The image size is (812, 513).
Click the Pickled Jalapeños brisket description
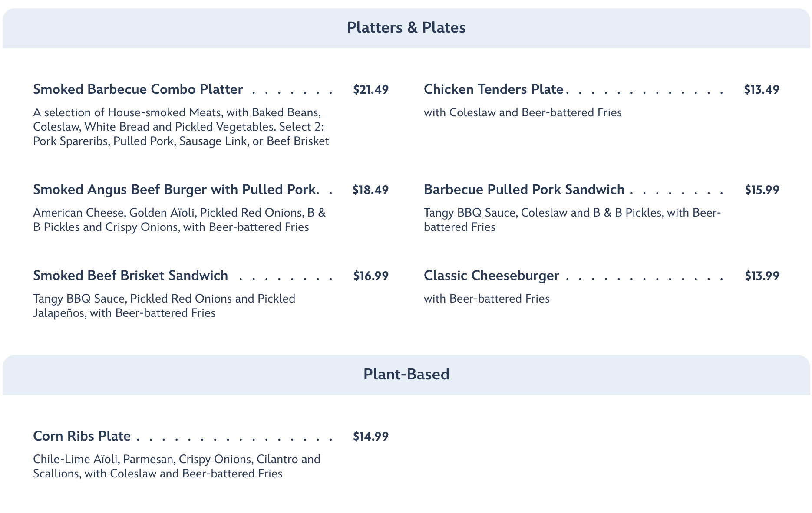164,306
